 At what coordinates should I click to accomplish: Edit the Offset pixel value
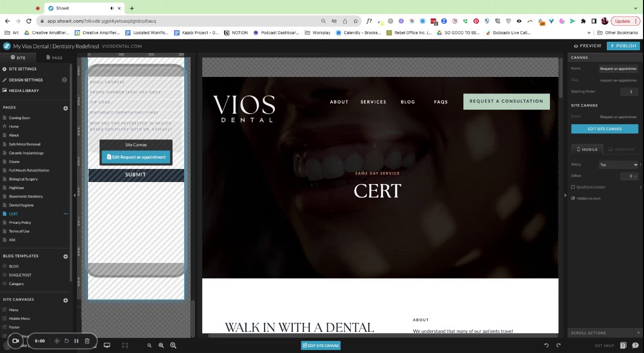click(x=630, y=176)
